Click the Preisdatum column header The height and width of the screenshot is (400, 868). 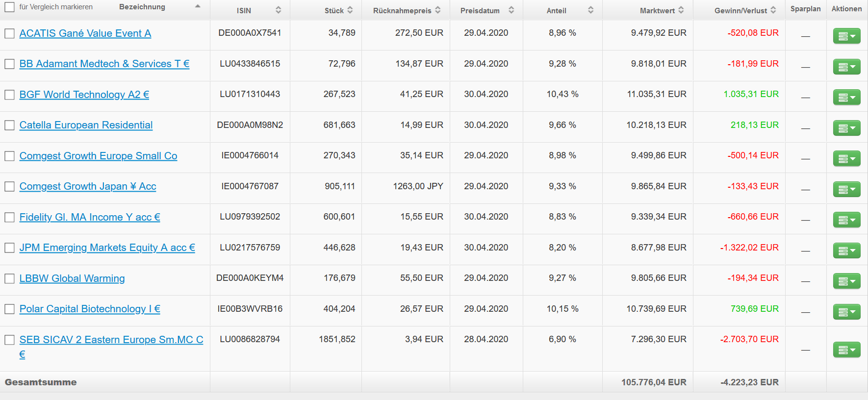pyautogui.click(x=480, y=10)
